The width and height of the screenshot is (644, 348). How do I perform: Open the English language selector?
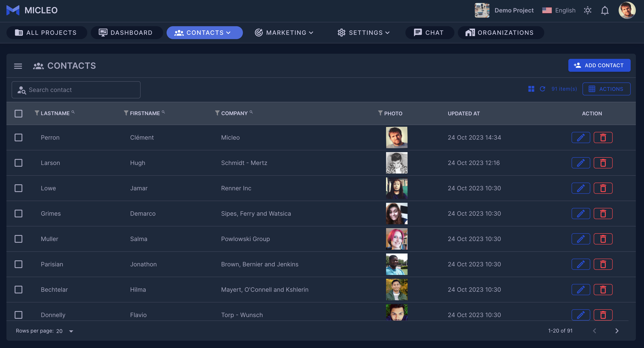pyautogui.click(x=559, y=11)
